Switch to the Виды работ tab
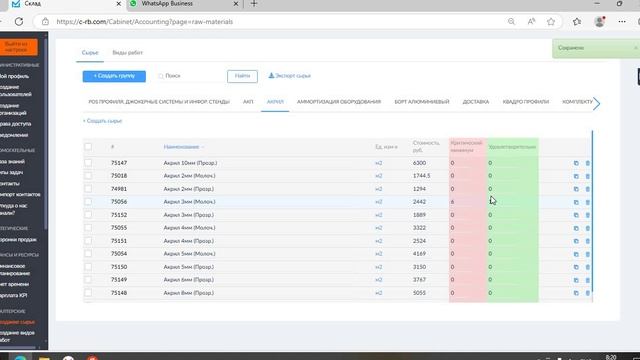The width and height of the screenshot is (640, 360). [127, 53]
